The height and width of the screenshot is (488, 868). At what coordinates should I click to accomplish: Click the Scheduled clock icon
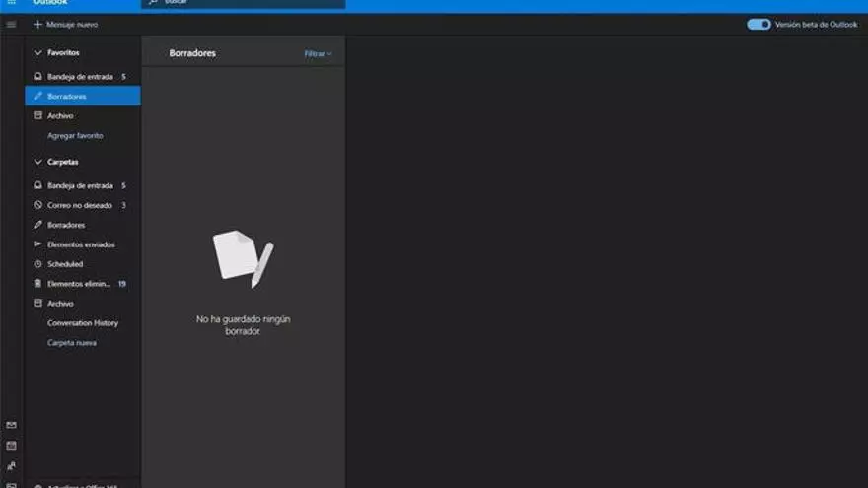[38, 264]
